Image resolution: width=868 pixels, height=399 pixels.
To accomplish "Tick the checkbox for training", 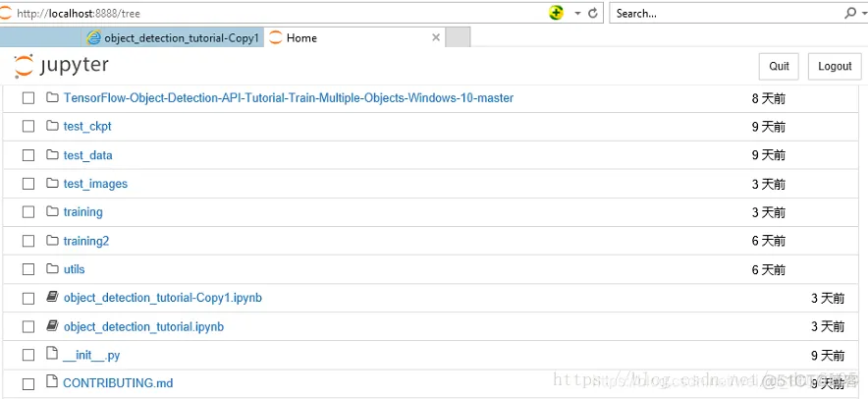I will pyautogui.click(x=28, y=212).
